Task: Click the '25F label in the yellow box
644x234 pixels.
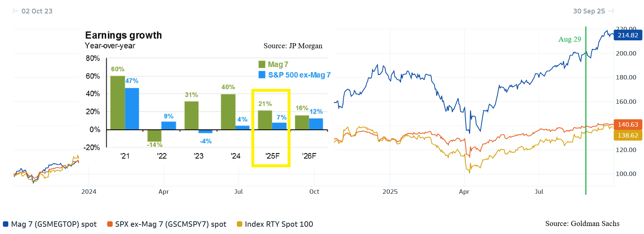Action: (272, 156)
